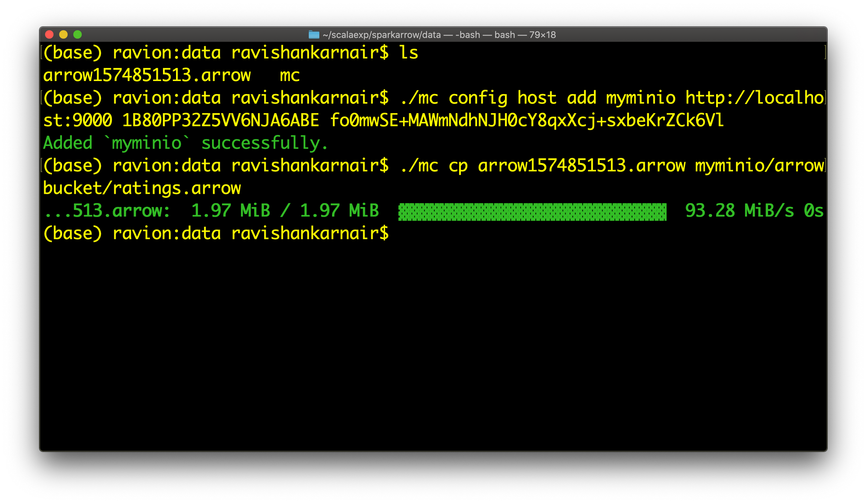Click the './mc cp' command text

(x=433, y=166)
